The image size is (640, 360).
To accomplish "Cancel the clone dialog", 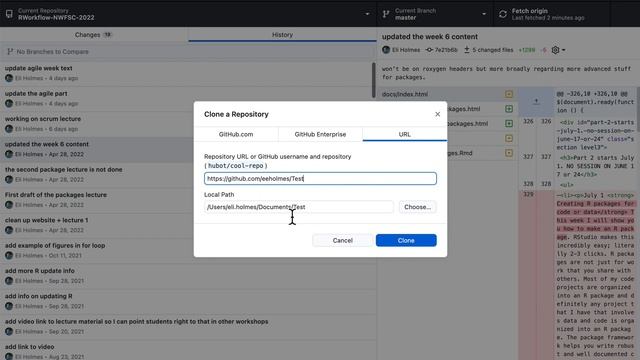I will (x=342, y=240).
